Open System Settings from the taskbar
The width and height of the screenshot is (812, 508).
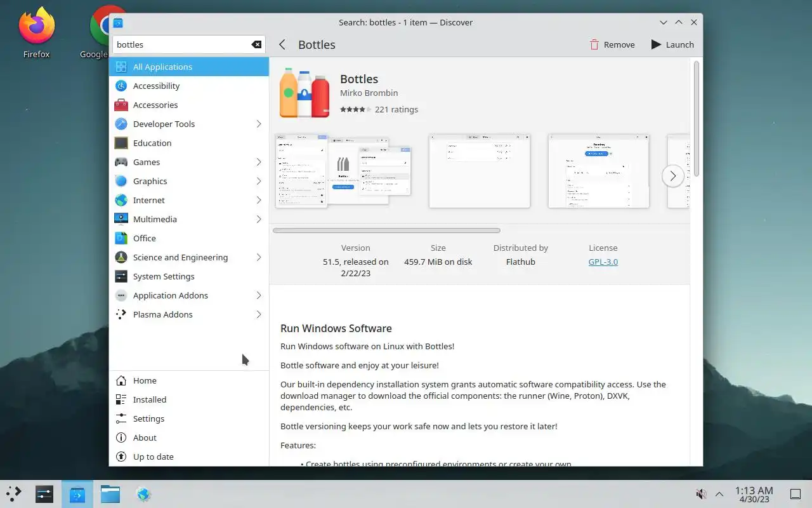pos(44,494)
